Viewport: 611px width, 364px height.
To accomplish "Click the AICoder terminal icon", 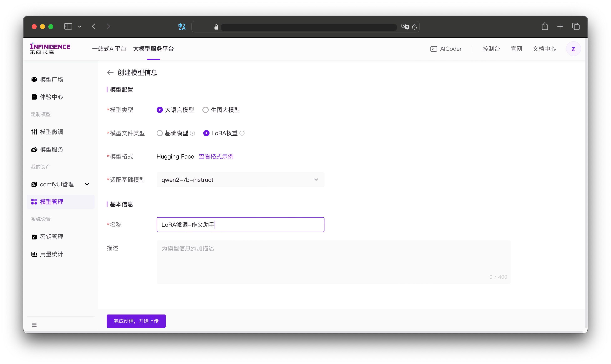I will [x=434, y=49].
